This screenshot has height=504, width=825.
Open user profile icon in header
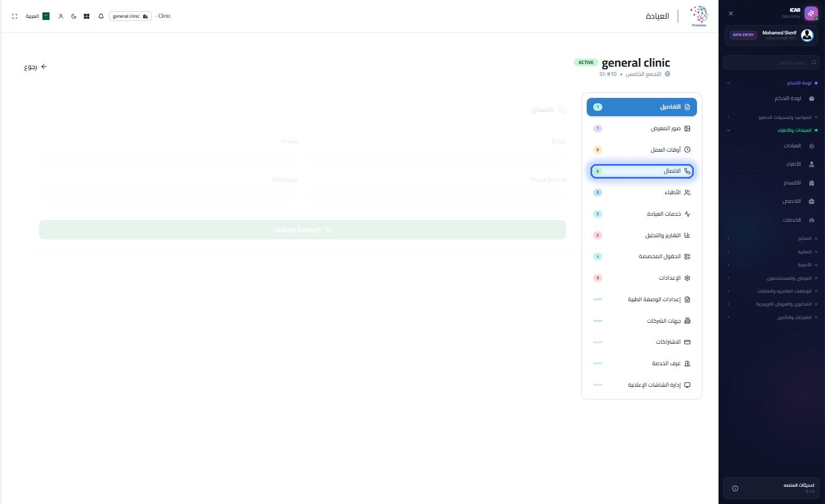(x=61, y=16)
